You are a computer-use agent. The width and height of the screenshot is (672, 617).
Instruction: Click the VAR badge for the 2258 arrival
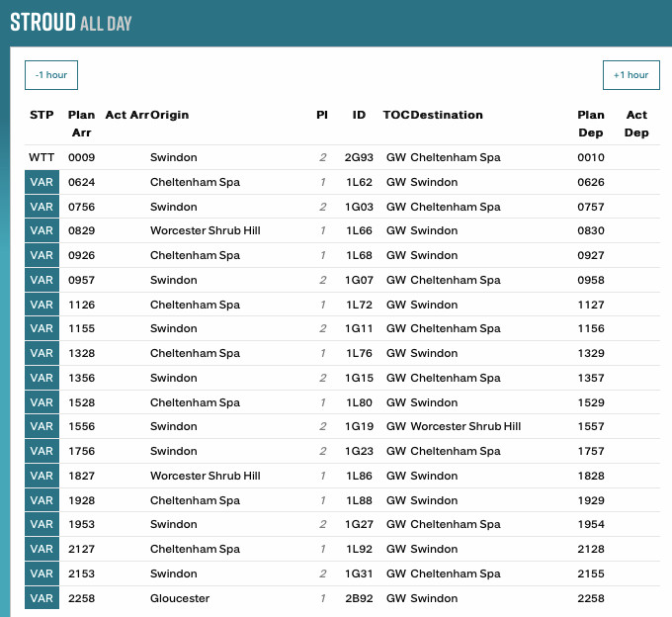pyautogui.click(x=42, y=598)
